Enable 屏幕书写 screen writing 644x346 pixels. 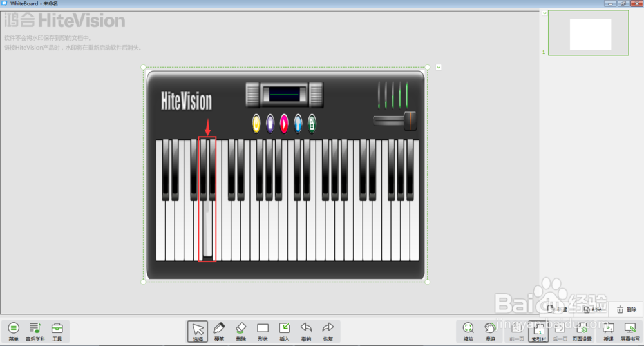630,332
